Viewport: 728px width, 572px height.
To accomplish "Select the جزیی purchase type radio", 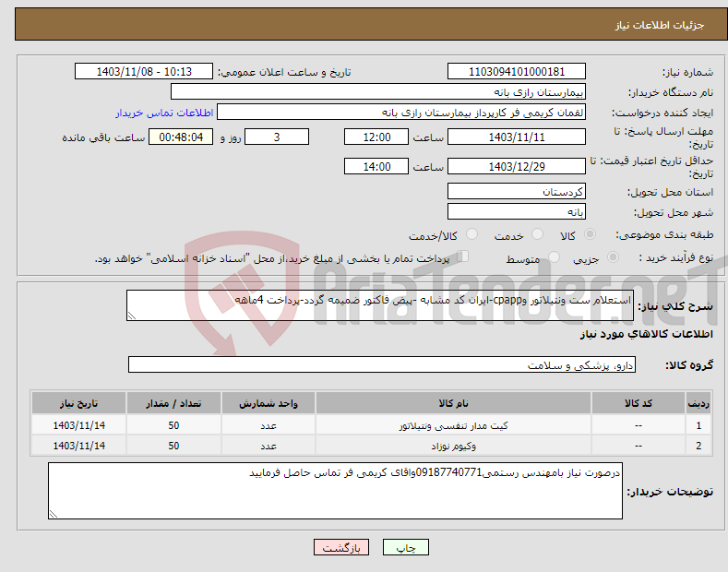I will click(613, 256).
